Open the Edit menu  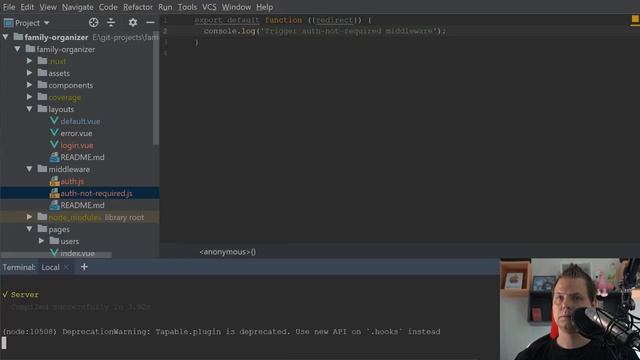pos(27,7)
